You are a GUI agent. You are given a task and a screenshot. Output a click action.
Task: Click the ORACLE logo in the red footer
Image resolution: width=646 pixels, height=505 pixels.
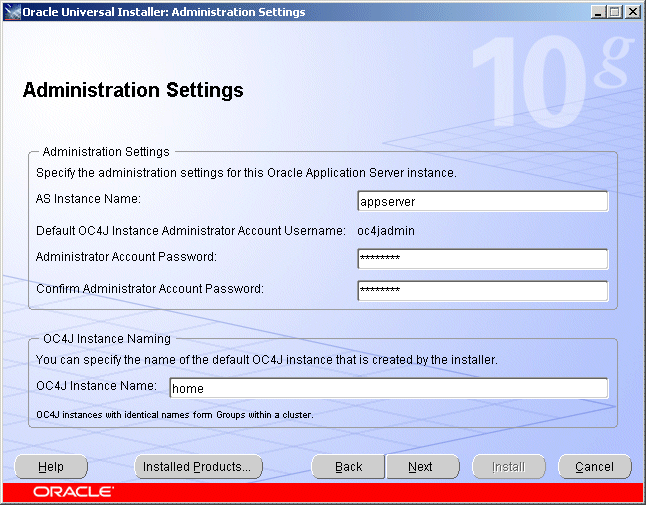73,492
